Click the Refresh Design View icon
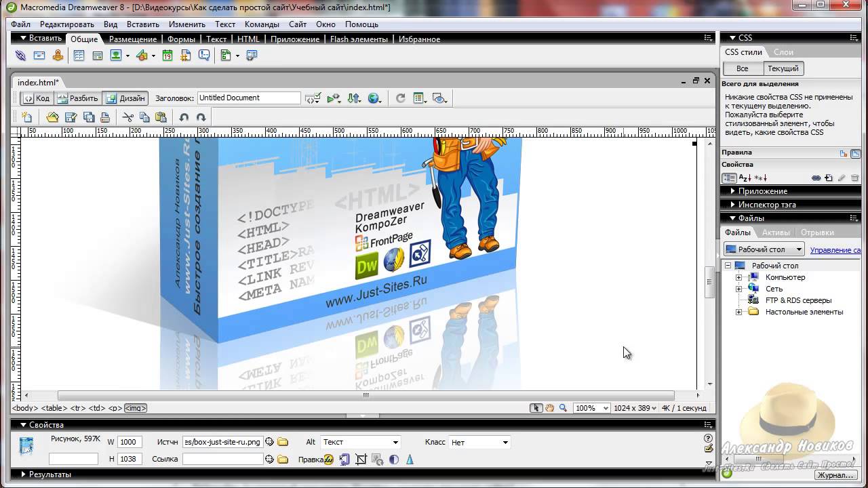868x488 pixels. click(400, 98)
